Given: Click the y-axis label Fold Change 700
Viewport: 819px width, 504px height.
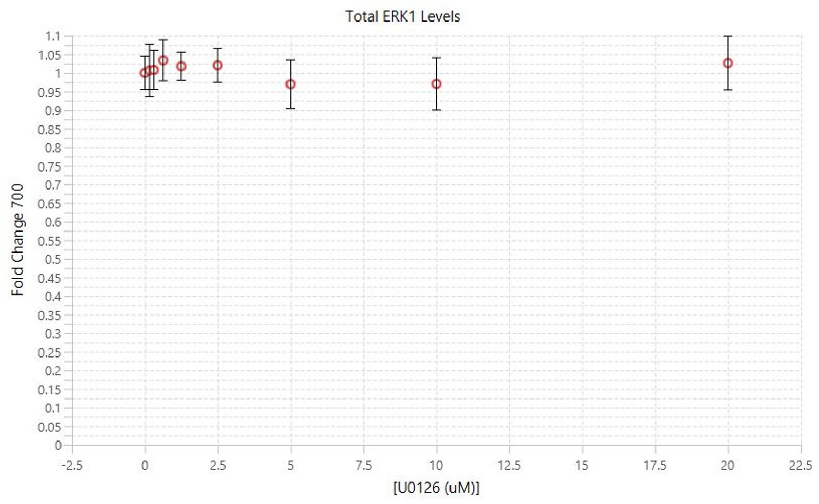Looking at the screenshot, I should point(17,240).
